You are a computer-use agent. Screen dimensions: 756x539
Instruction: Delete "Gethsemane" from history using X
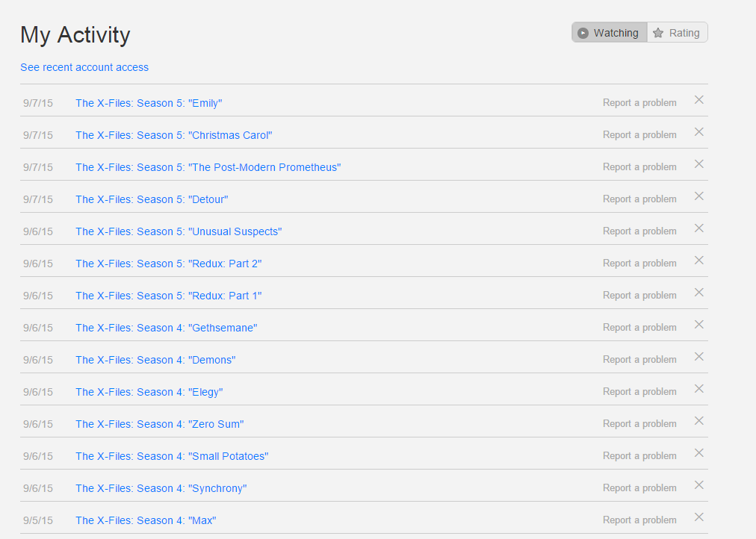click(698, 325)
